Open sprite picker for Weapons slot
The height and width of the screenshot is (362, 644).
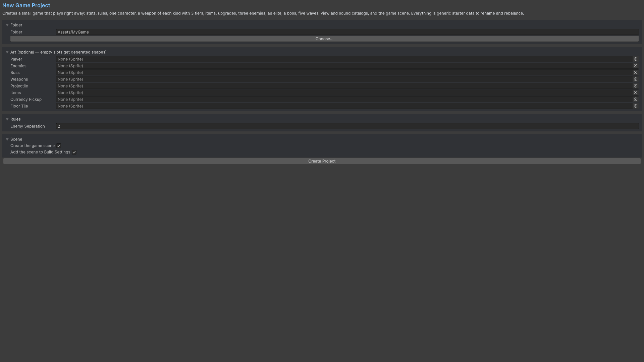click(635, 79)
